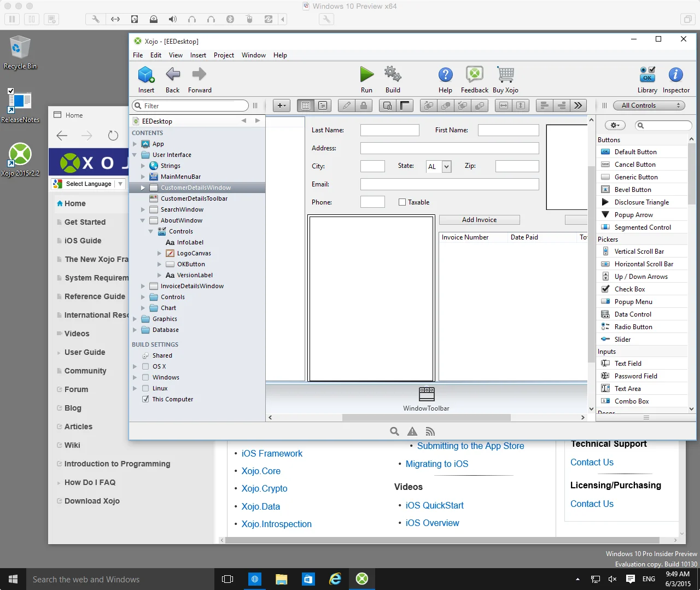Select Default Button in library list
Viewport: 700px width, 590px height.
click(x=635, y=152)
